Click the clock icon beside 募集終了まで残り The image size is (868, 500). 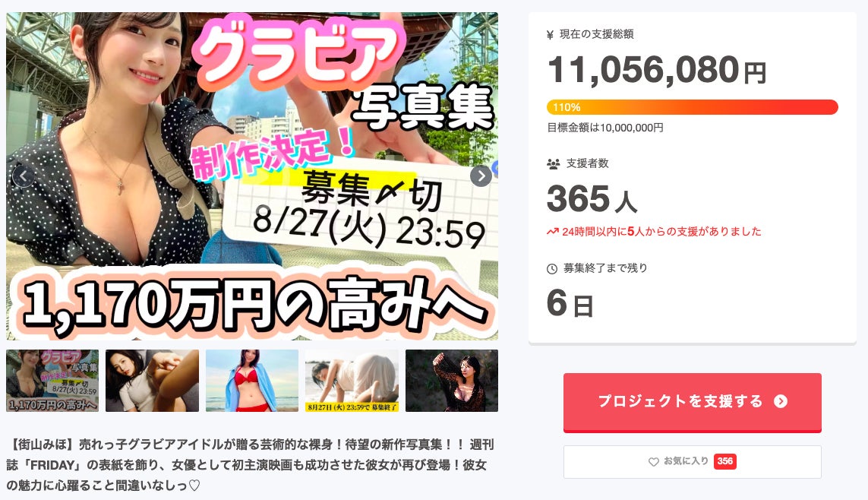552,268
